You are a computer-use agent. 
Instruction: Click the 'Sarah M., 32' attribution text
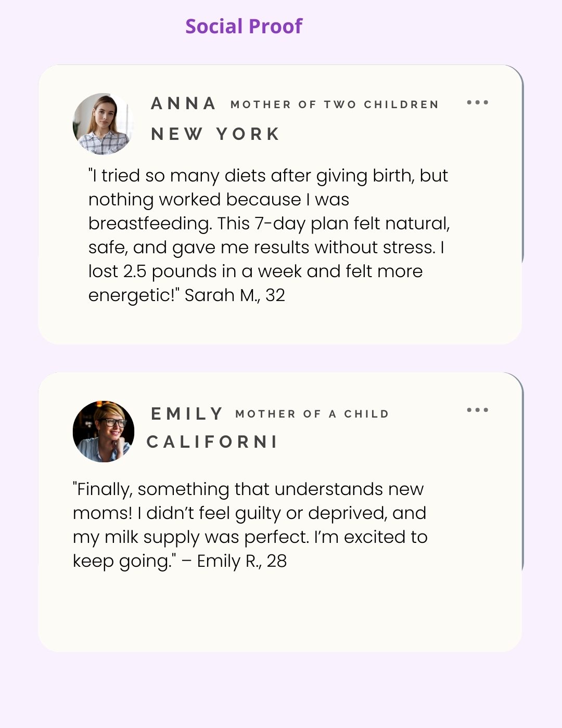pyautogui.click(x=235, y=295)
